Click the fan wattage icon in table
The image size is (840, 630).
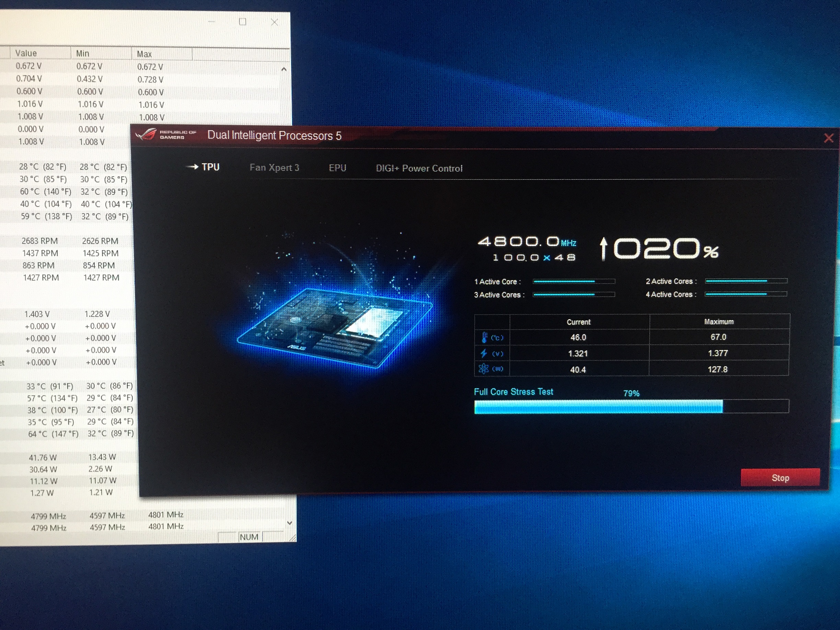483,369
